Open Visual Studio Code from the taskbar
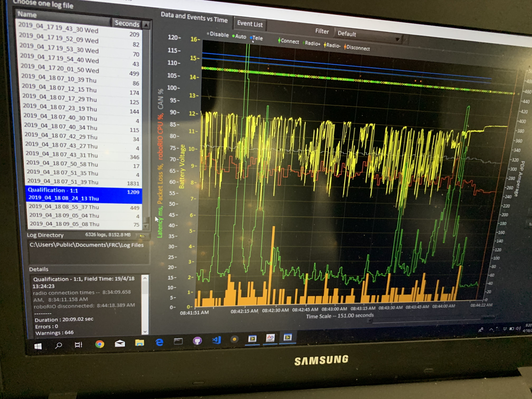Viewport: 532px width, 399px height. 217,340
